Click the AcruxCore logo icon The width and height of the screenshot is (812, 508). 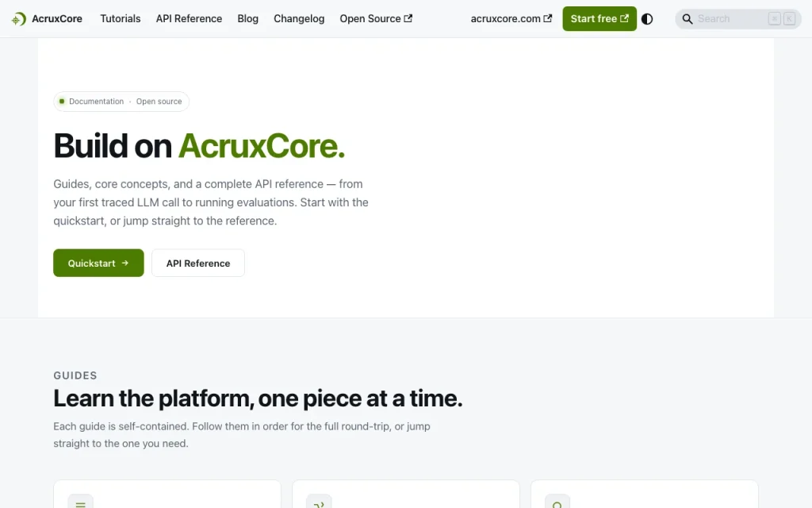(19, 19)
